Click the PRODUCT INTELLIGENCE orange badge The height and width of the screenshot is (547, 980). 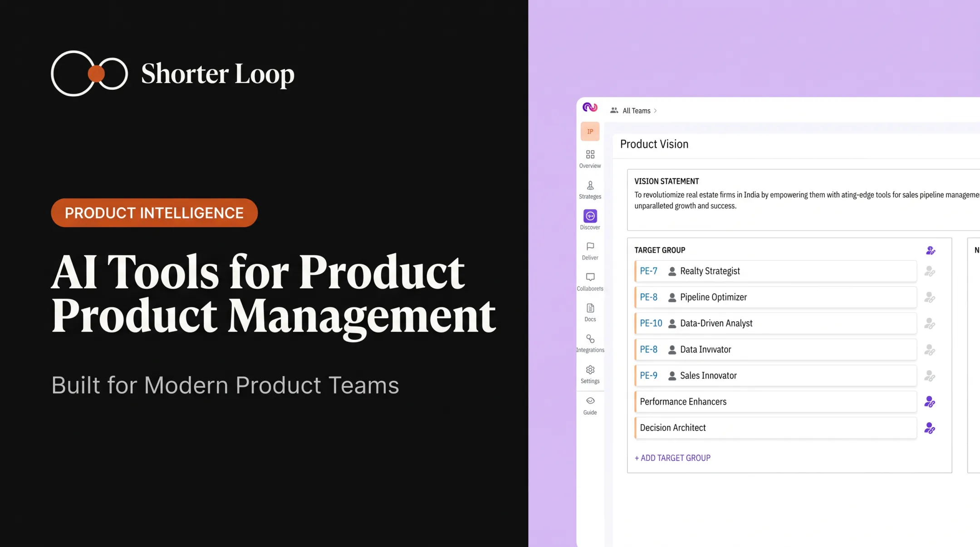click(x=154, y=213)
